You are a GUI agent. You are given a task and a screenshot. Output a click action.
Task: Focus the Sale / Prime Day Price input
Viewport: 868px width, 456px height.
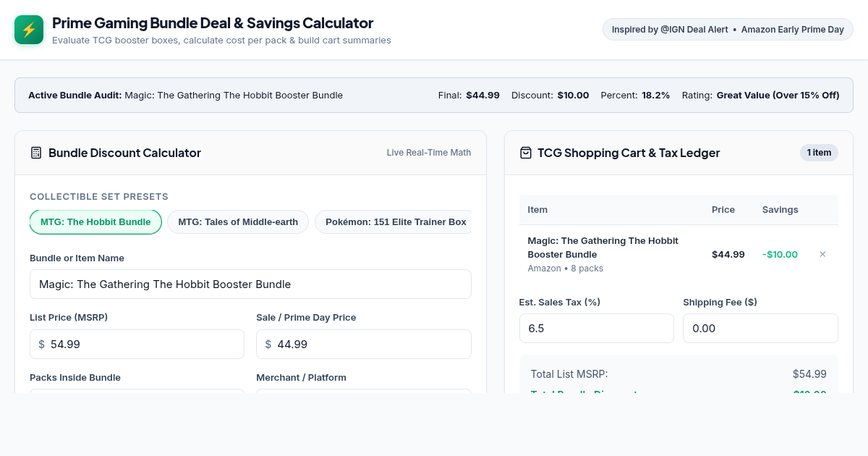click(x=364, y=345)
